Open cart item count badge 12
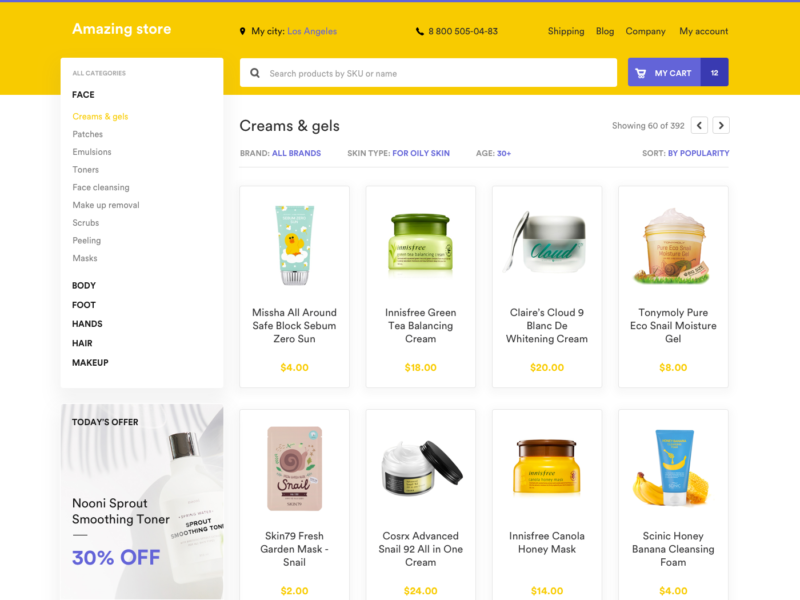 (714, 72)
